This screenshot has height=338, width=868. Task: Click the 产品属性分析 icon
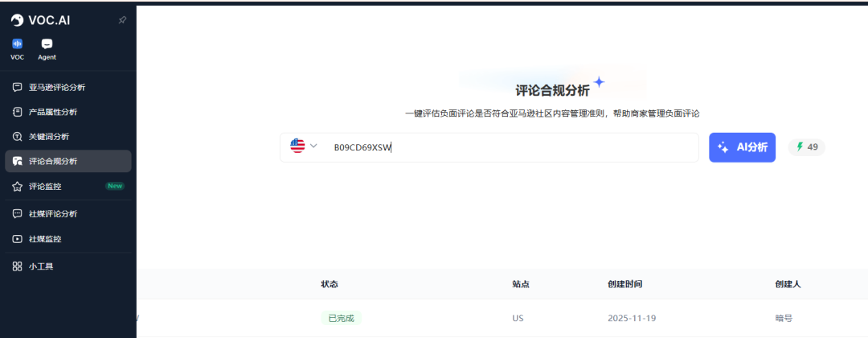click(17, 112)
